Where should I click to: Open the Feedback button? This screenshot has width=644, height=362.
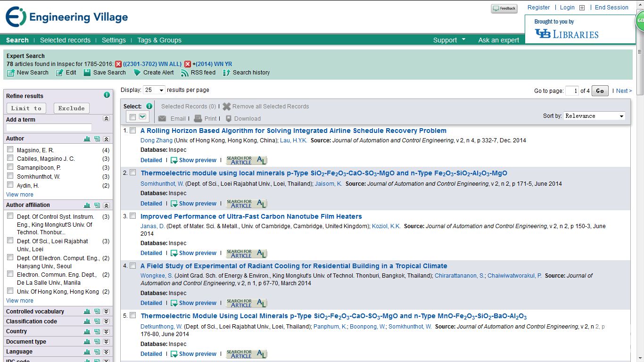coord(504,8)
